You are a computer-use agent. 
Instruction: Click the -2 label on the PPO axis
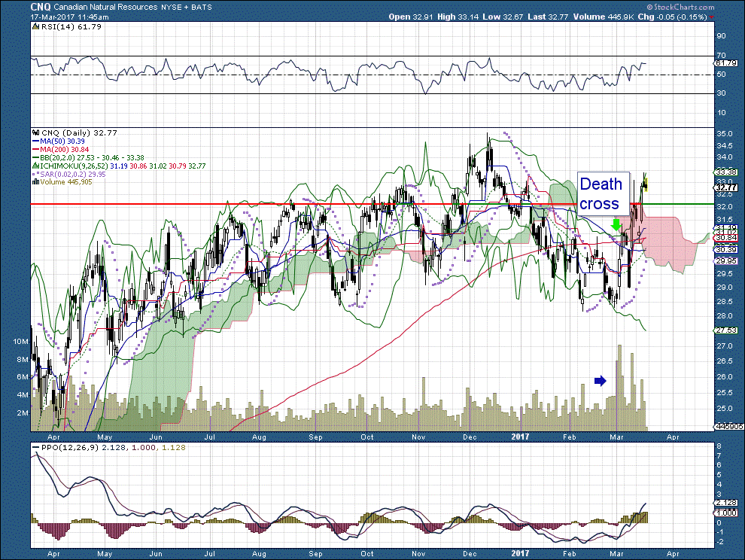pos(719,542)
